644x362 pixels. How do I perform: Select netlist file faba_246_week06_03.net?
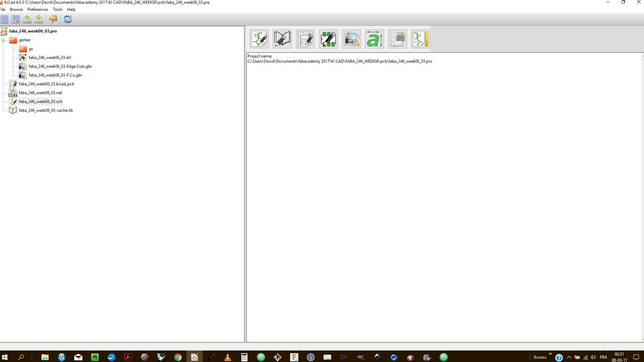(40, 93)
